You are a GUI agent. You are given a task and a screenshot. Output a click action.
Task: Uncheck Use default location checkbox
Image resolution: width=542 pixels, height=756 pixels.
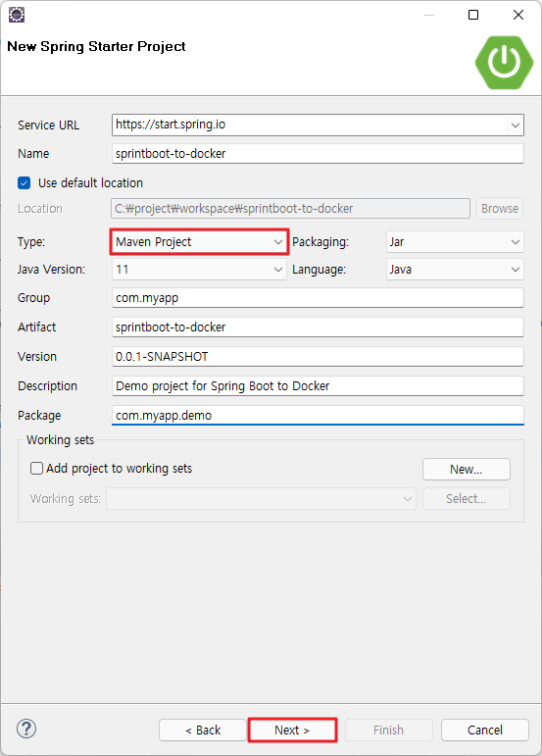24,183
